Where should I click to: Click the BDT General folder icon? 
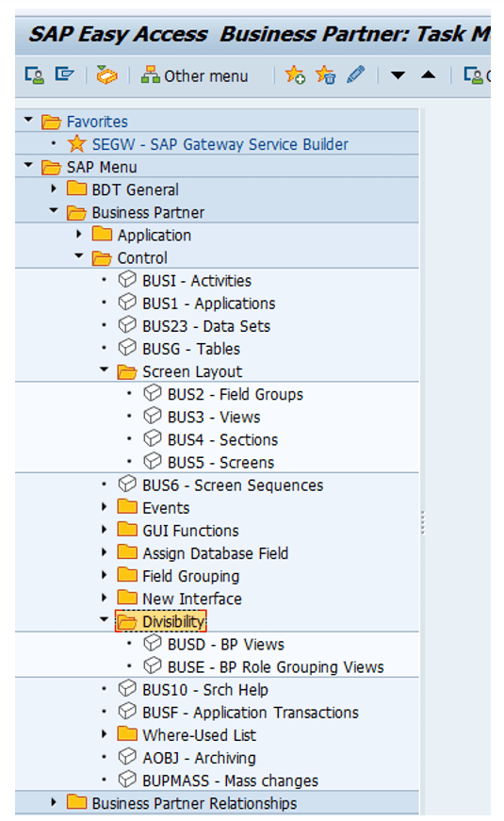(77, 188)
